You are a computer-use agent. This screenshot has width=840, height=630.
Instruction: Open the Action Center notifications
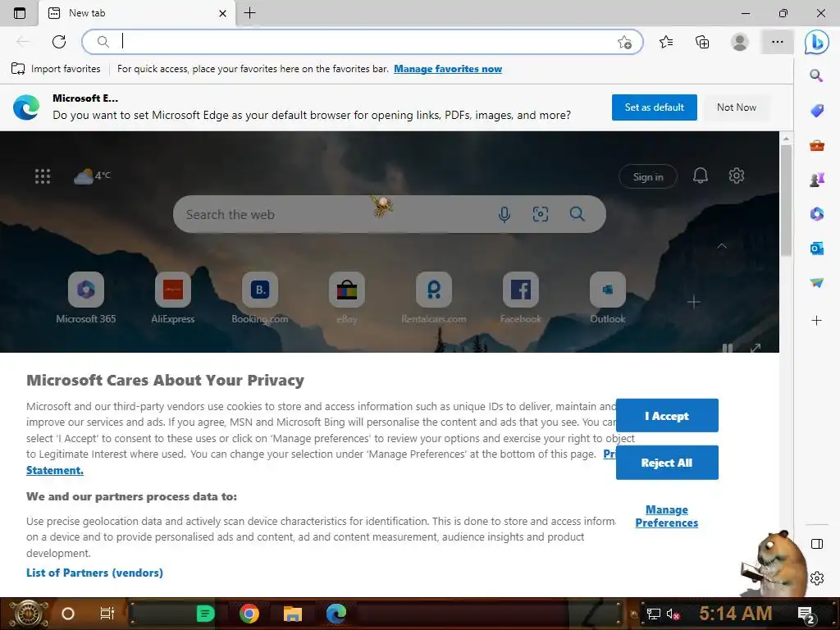pos(806,615)
